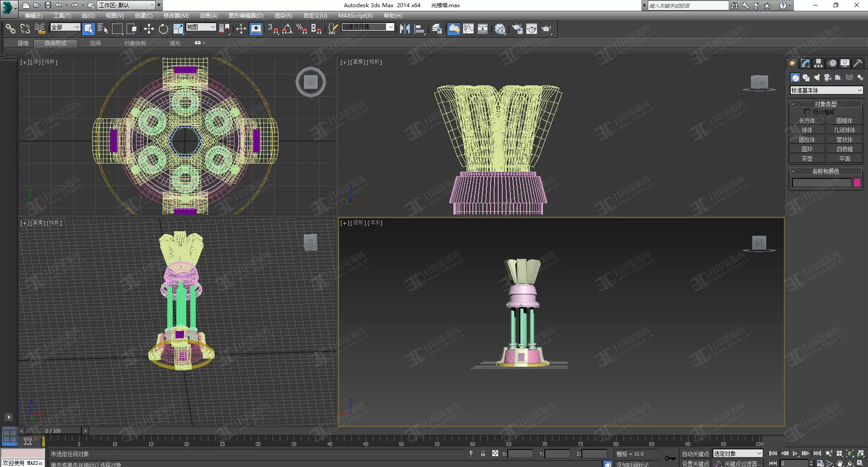868x467 pixels.
Task: Open the 渲染(R) menu
Action: tap(283, 15)
